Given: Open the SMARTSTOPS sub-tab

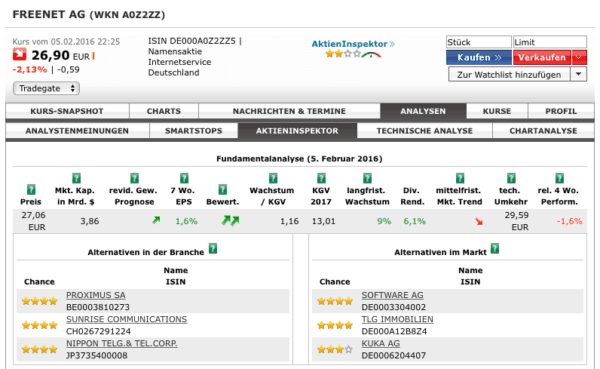Looking at the screenshot, I should point(194,131).
